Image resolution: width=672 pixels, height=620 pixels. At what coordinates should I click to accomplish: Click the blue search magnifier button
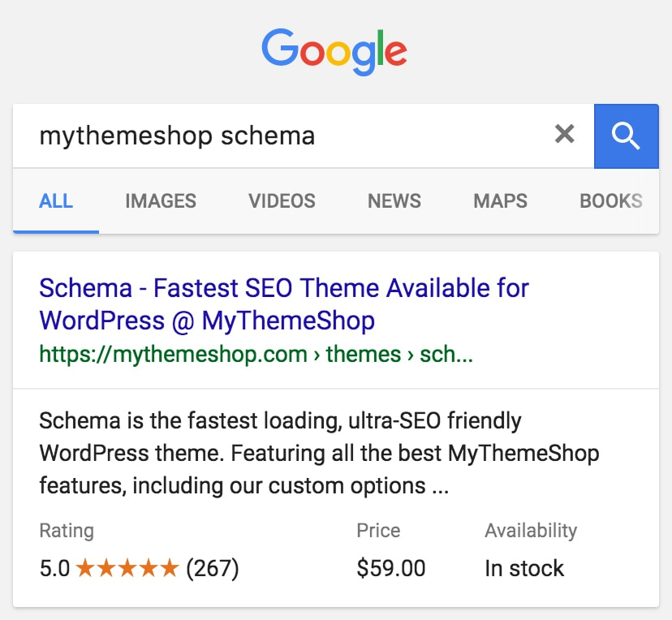tap(626, 136)
